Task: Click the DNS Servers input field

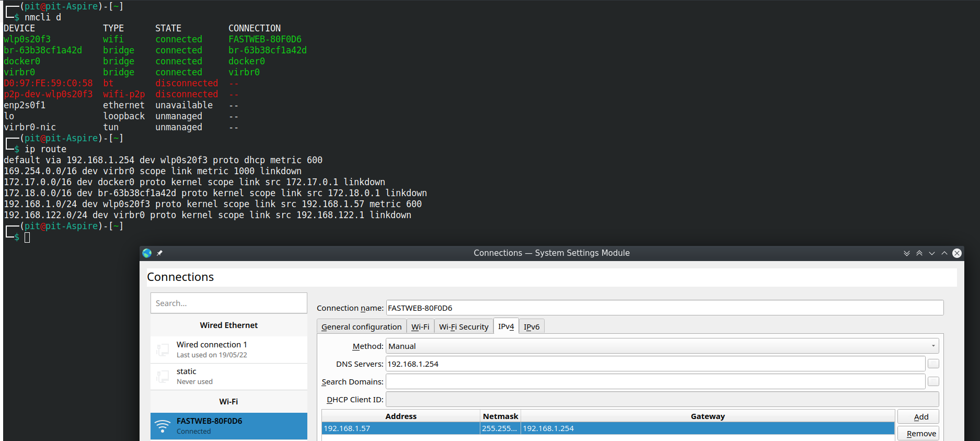Action: (655, 364)
